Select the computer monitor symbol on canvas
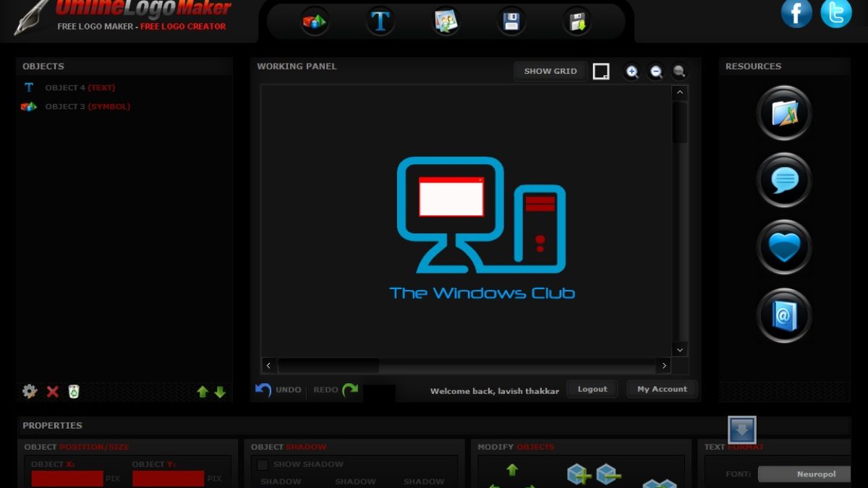This screenshot has width=868, height=488. click(481, 215)
